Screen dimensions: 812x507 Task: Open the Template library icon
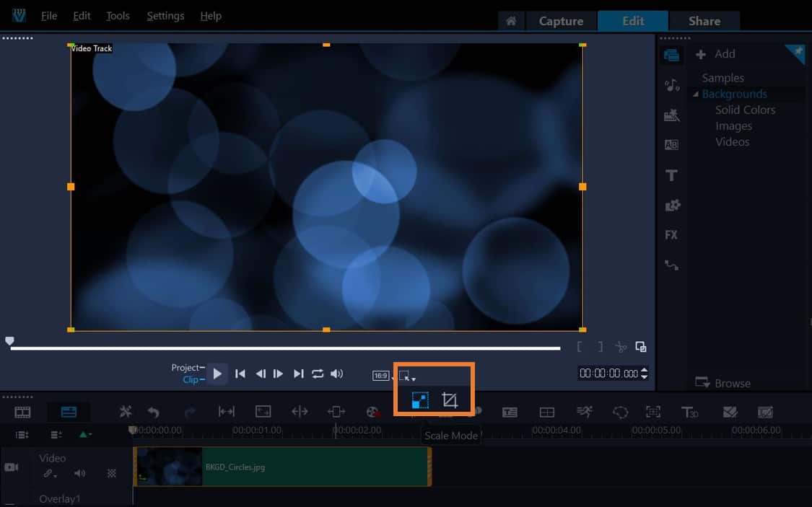pos(672,115)
